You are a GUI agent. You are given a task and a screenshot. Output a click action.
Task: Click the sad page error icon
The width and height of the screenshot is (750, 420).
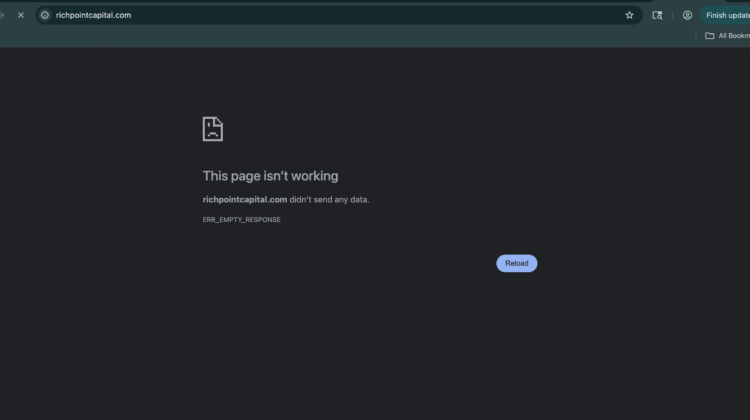coord(213,129)
